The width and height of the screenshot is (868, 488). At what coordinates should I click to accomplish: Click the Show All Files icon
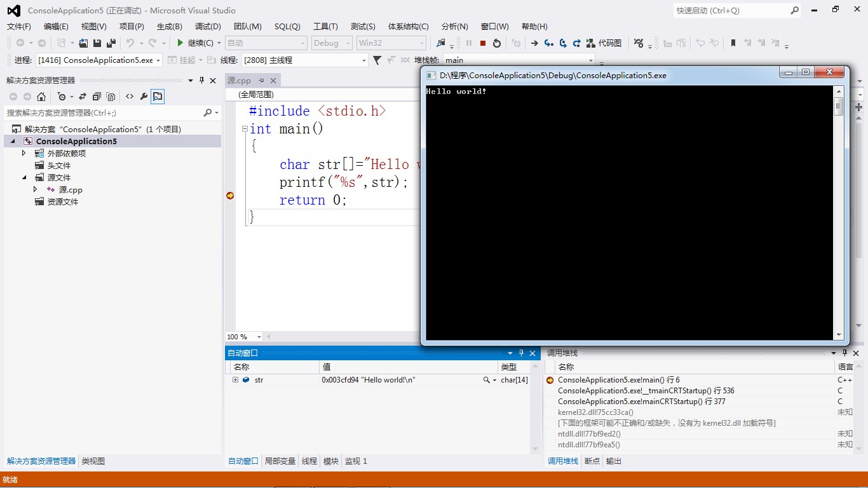tap(111, 97)
